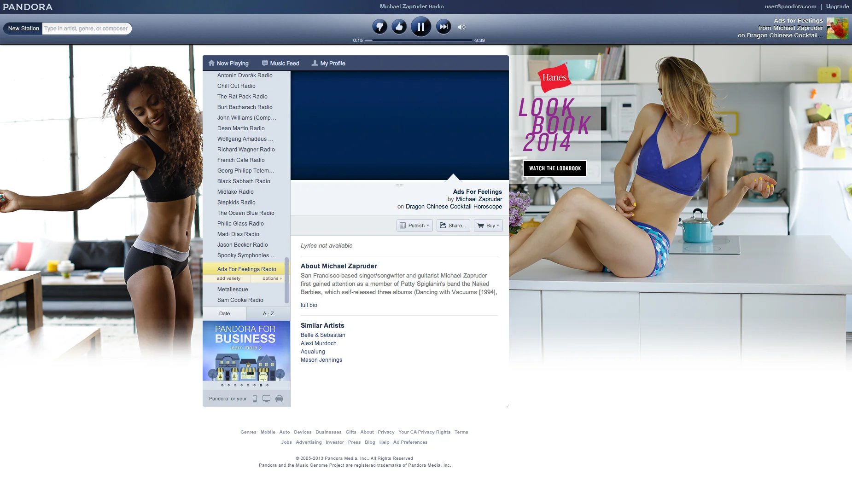
Task: Focus the artist, genre, or composer search field
Action: [x=87, y=29]
